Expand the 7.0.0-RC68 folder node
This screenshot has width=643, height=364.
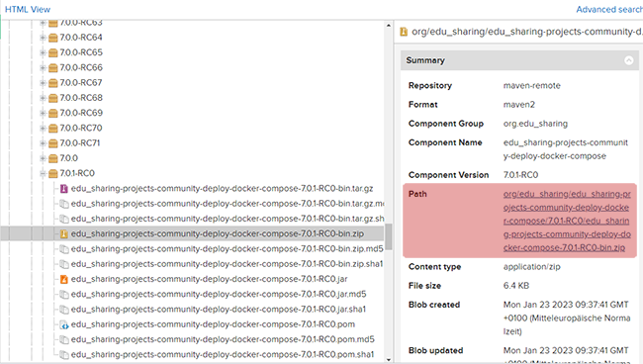click(x=43, y=98)
